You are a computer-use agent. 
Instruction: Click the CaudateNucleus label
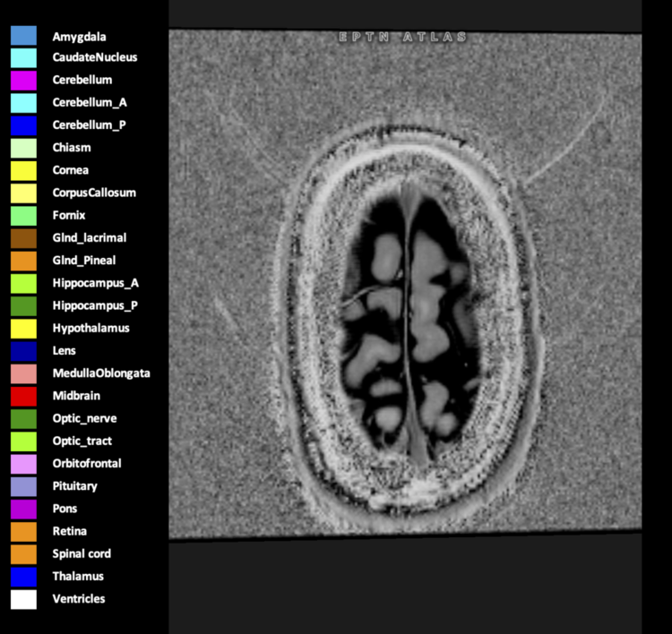click(95, 57)
